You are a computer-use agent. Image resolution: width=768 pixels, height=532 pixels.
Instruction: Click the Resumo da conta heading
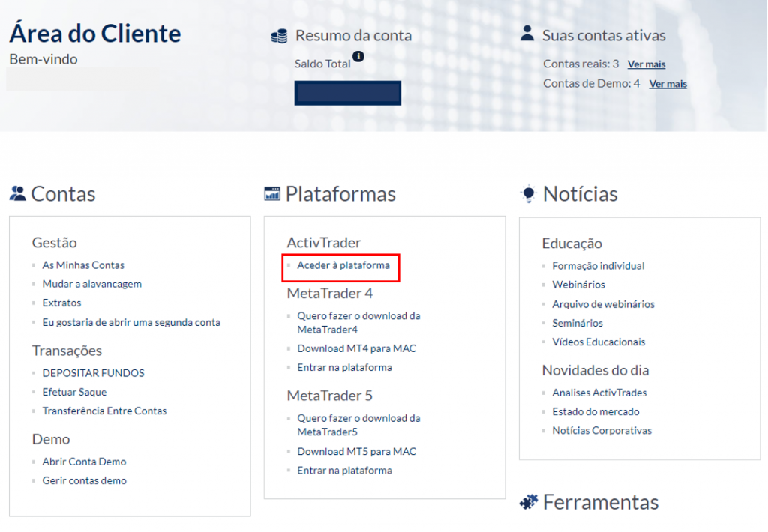[353, 36]
